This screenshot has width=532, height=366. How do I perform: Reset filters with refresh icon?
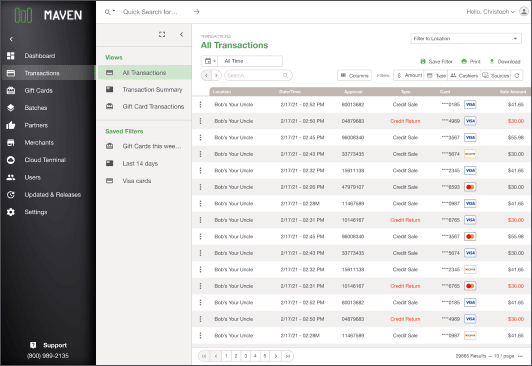pyautogui.click(x=517, y=75)
